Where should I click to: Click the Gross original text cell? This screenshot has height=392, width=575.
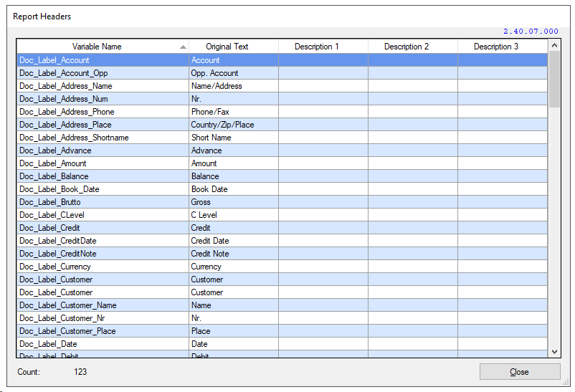[x=234, y=202]
